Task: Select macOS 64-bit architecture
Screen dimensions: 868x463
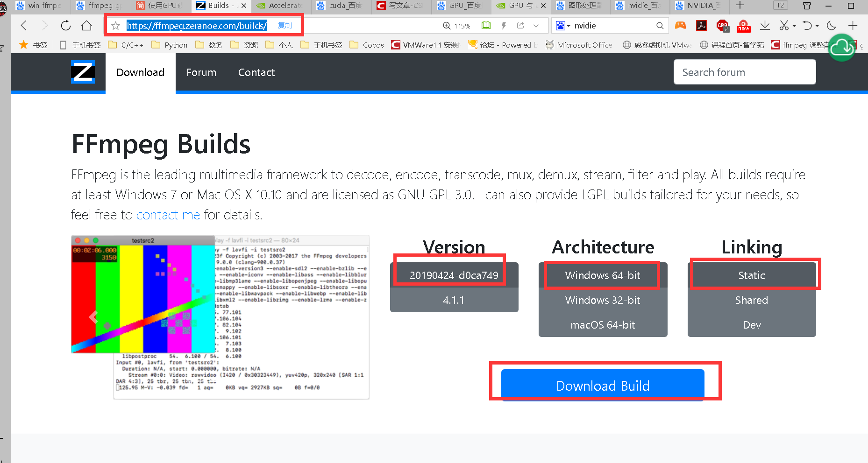Action: (x=603, y=325)
